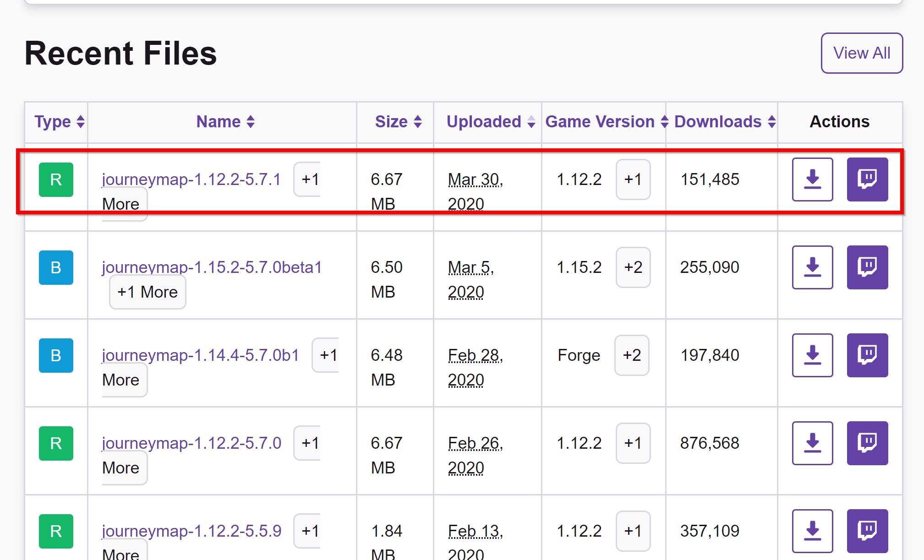Click the 197,840 downloads value
924x560 pixels.
[x=710, y=355]
